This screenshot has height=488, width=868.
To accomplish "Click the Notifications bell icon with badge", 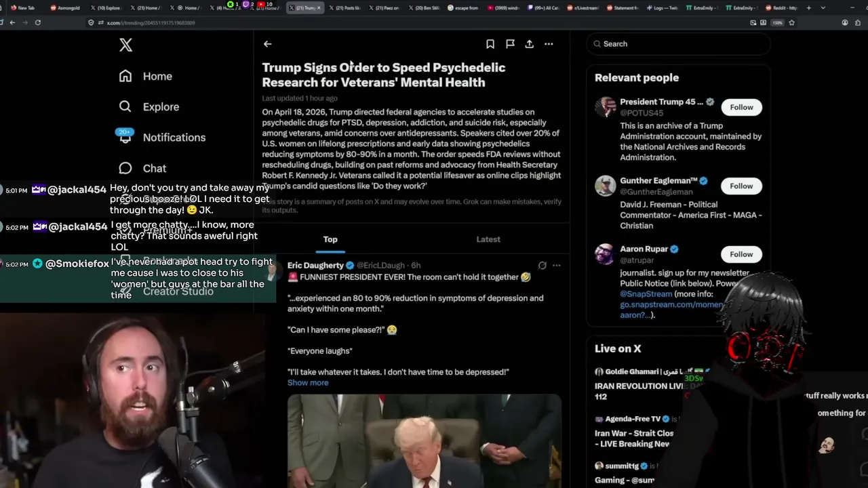I will point(125,136).
